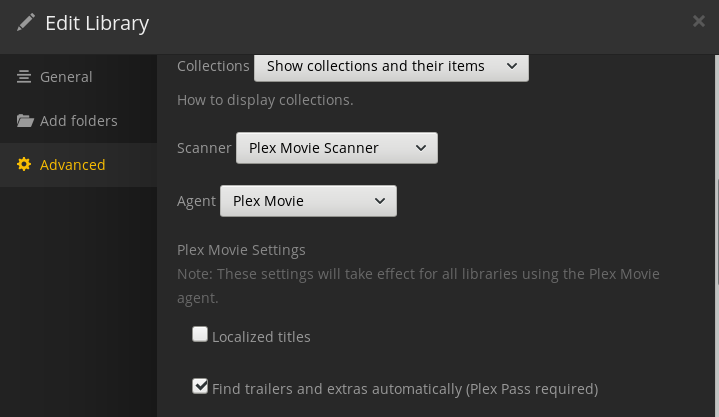Switch to the Add folders tab

(x=78, y=121)
